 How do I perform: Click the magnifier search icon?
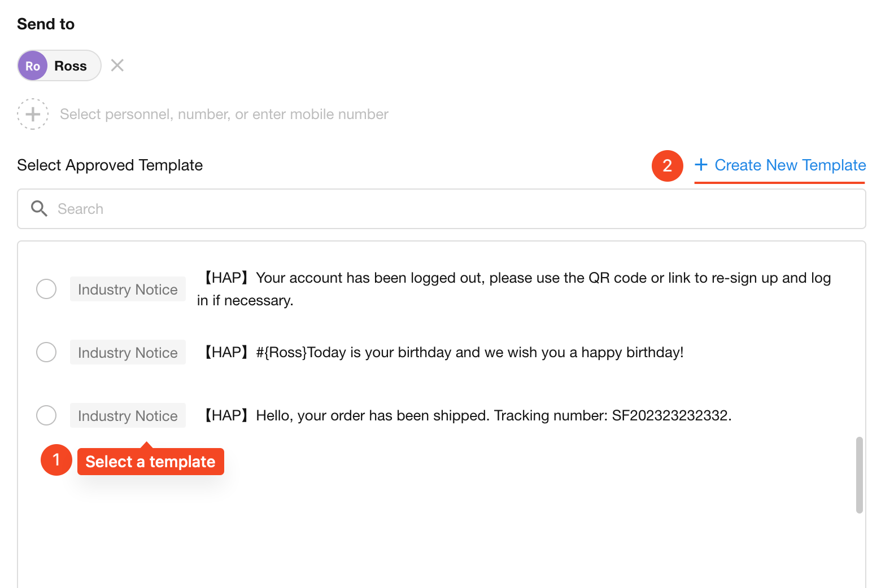click(x=39, y=209)
